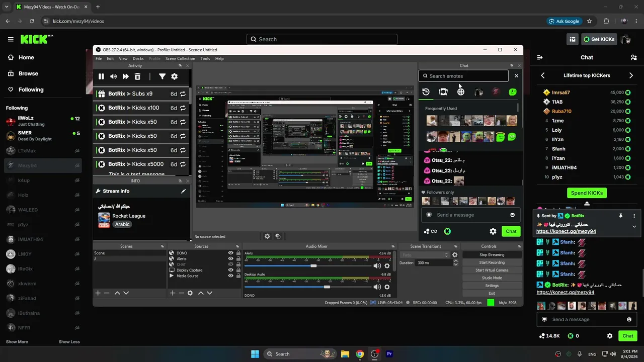Open Alerts audio track settings gear

coord(387,266)
